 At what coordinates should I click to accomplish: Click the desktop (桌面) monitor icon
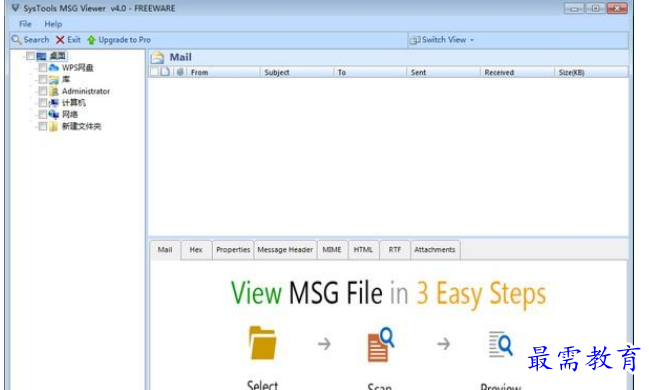pyautogui.click(x=41, y=56)
